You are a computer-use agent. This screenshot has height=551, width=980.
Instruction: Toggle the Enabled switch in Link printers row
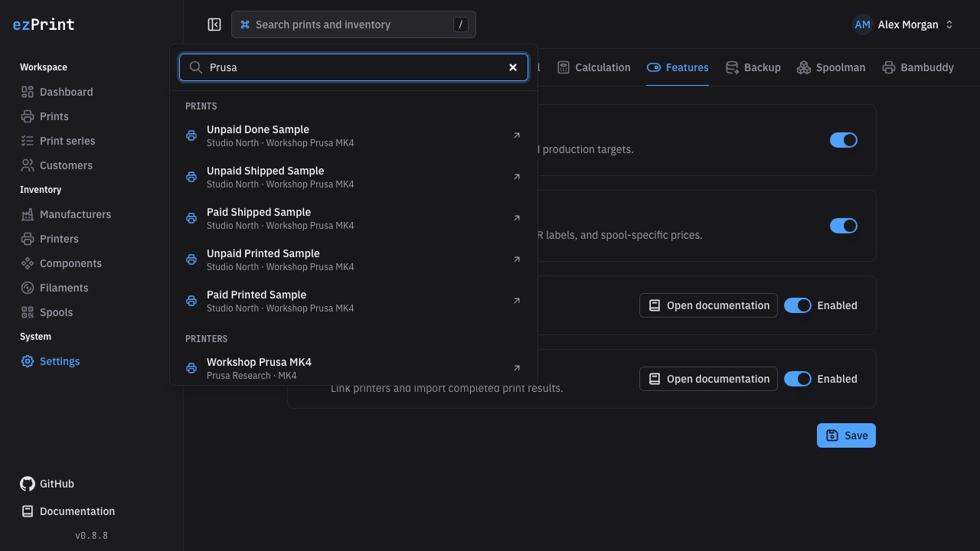coord(798,379)
